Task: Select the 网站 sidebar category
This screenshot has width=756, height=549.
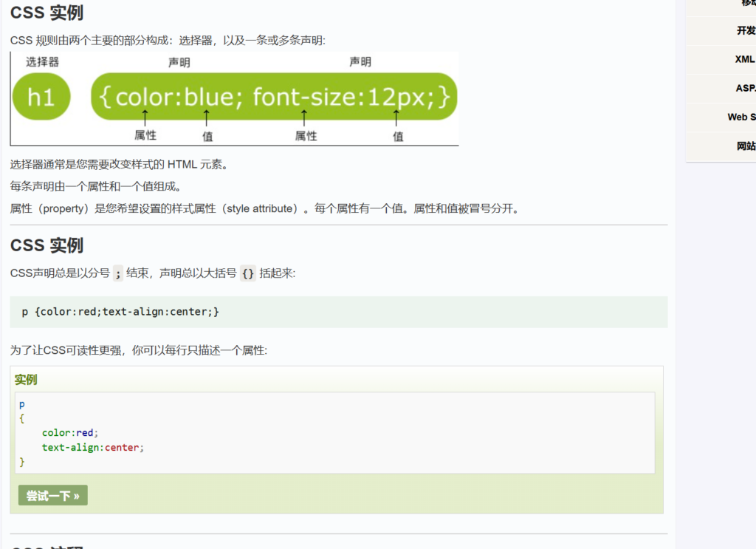Action: [746, 146]
